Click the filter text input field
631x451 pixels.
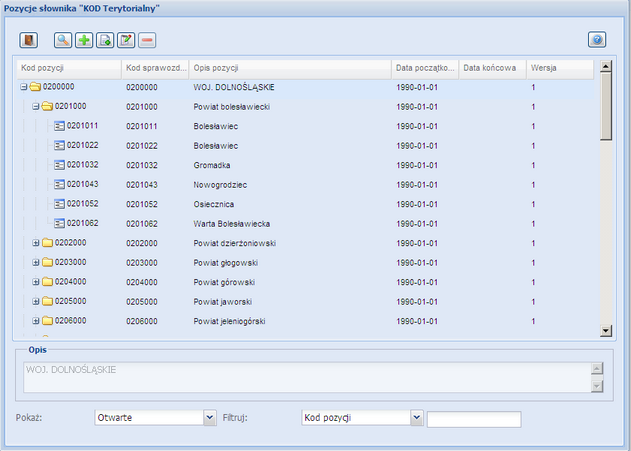[x=473, y=419]
